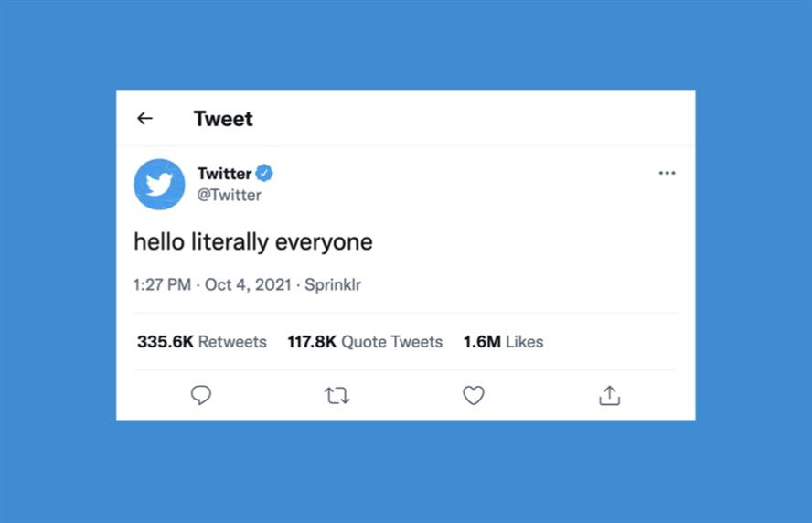Click the Oct 4, 2021 date

click(248, 284)
